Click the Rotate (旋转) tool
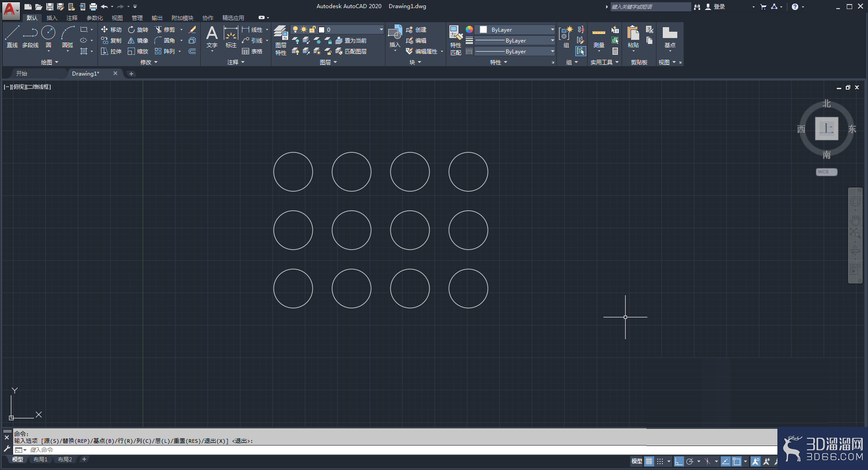This screenshot has height=470, width=868. pos(138,29)
